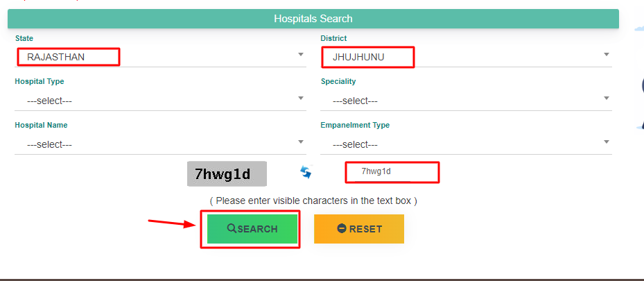Image resolution: width=644 pixels, height=281 pixels.
Task: Click the green SEARCH button
Action: 252,229
